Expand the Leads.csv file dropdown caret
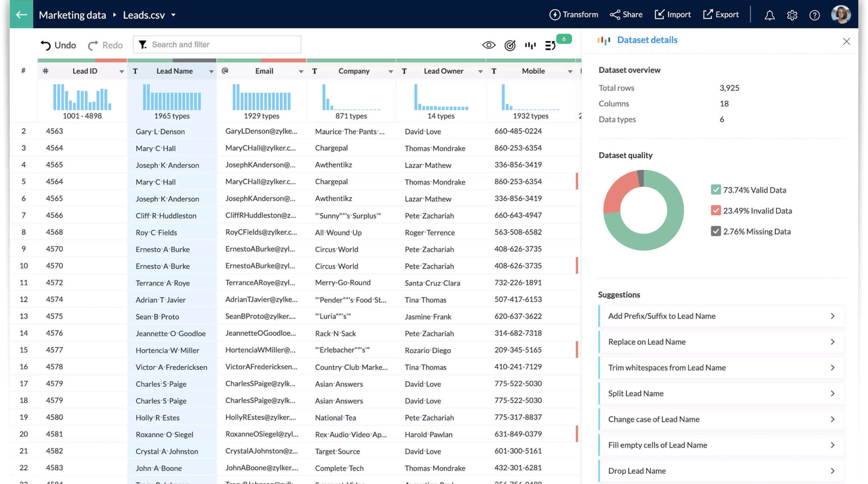 (x=173, y=15)
